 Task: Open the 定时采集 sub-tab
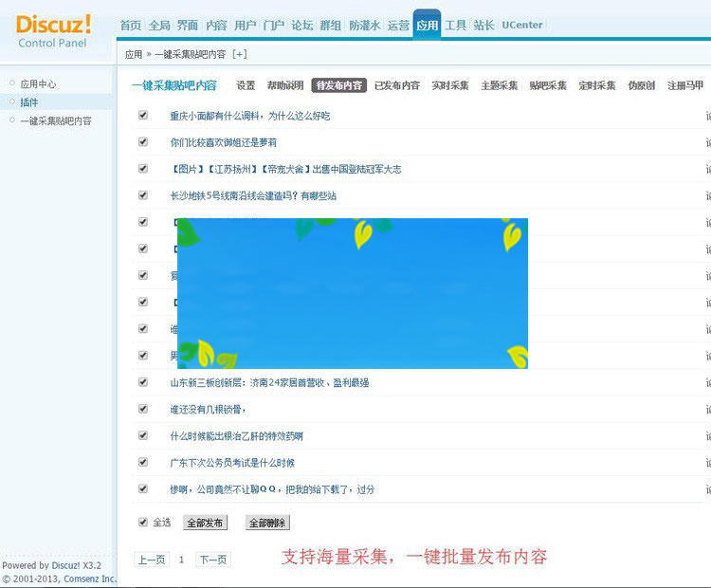click(x=596, y=85)
